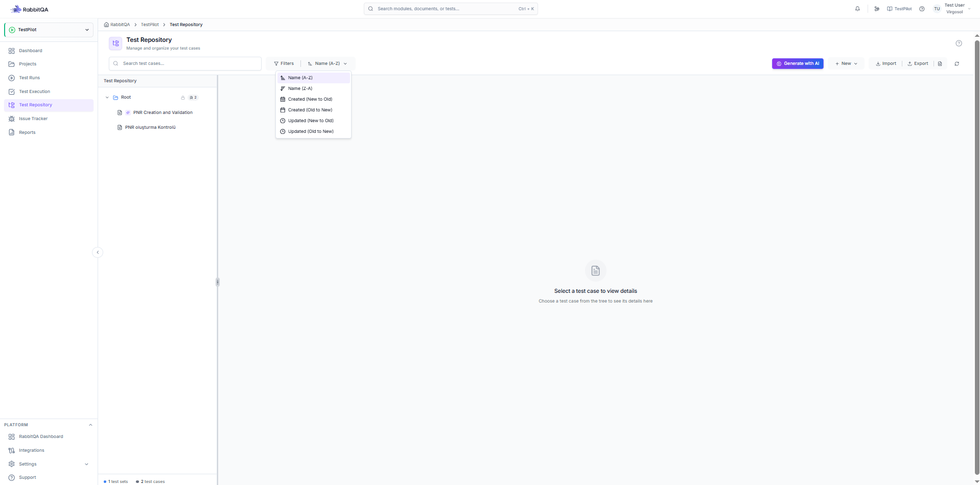Viewport: 980px width, 485px height.
Task: Focus the global search modules field
Action: (451, 9)
